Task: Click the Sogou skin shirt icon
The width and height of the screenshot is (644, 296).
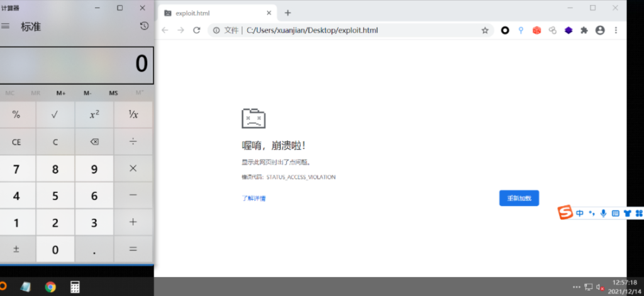Action: [x=627, y=213]
